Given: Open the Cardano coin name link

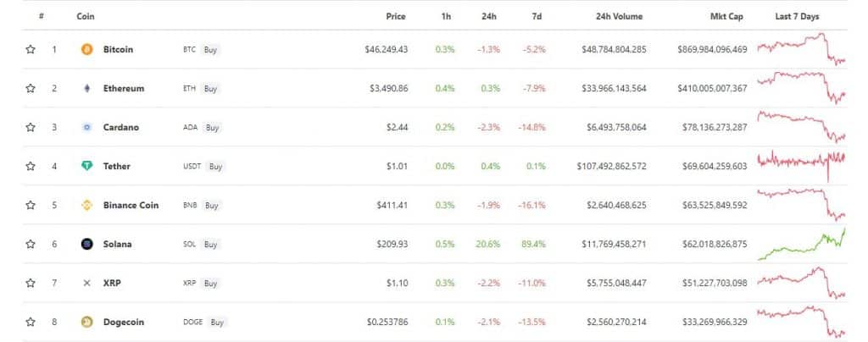Looking at the screenshot, I should (x=120, y=128).
